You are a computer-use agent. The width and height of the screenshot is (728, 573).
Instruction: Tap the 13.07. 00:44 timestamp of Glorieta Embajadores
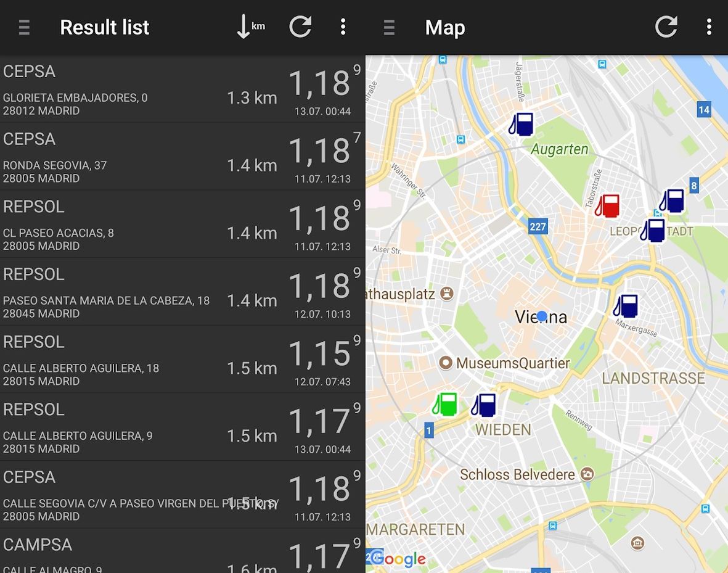(322, 112)
